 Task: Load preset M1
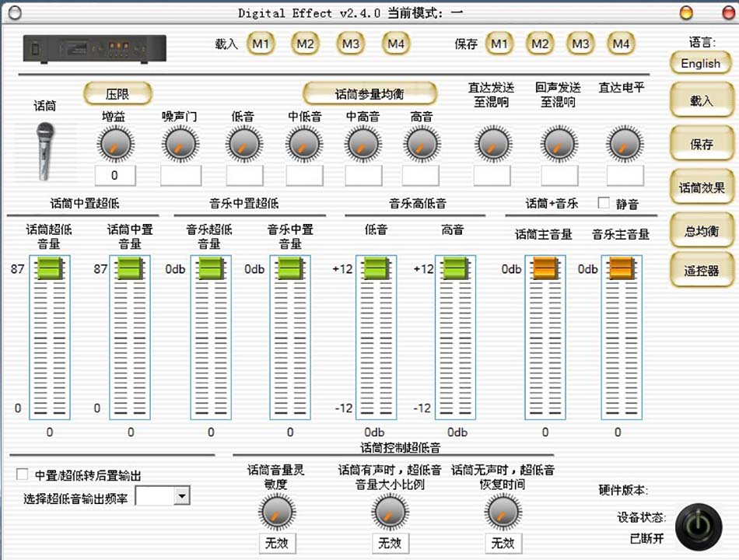point(261,44)
